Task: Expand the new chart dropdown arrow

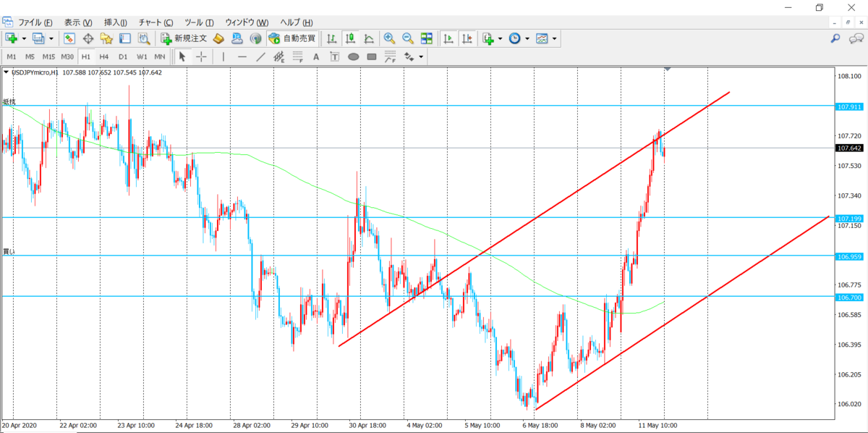Action: tap(24, 38)
